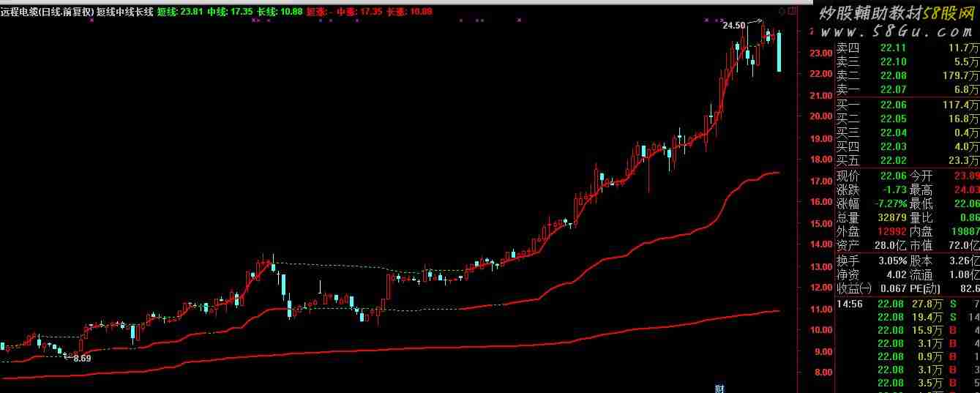The image size is (980, 393).
Task: Click the green 中线: 17.35 indicator value
Action: click(230, 12)
